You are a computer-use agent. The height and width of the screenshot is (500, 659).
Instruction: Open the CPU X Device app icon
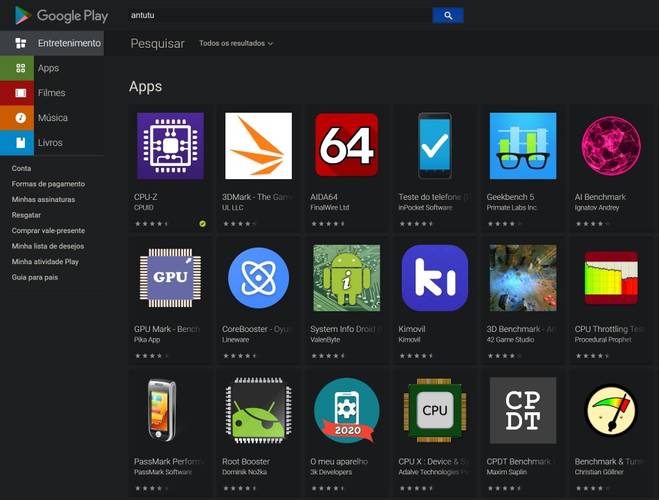(x=435, y=411)
